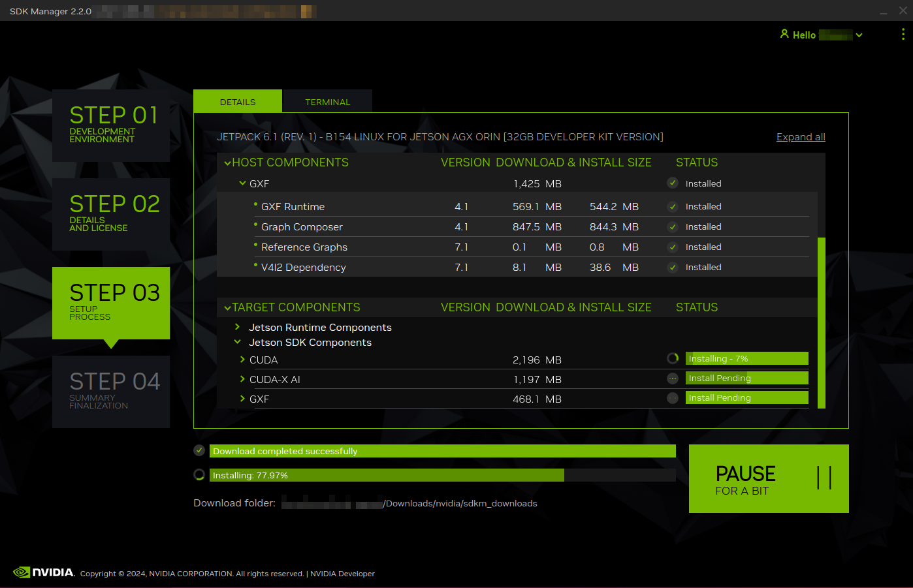
Task: Click the Reference Graphs installed checkmark icon
Action: pos(673,247)
